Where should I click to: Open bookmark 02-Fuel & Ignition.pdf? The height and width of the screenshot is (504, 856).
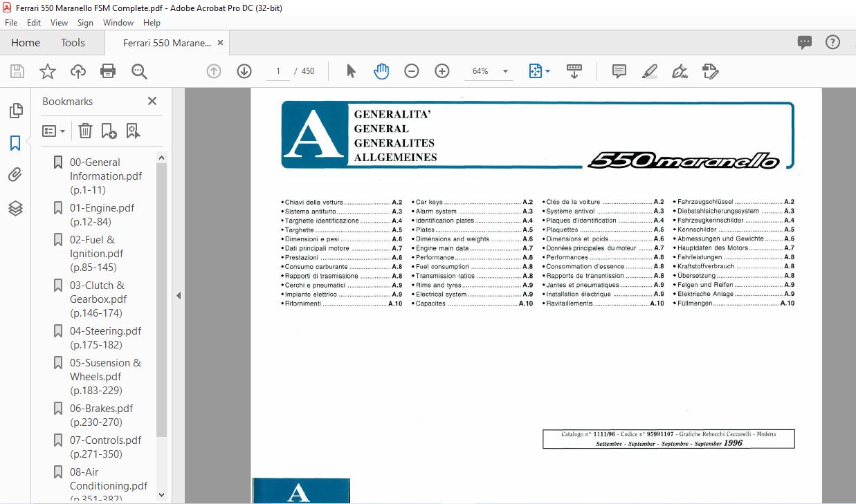(x=96, y=253)
